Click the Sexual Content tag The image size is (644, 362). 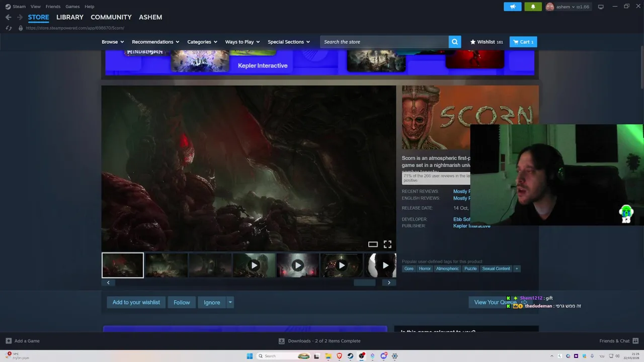coord(496,268)
